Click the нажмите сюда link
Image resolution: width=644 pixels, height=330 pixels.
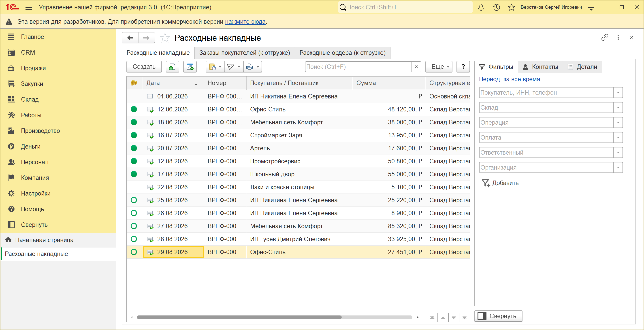[x=245, y=22]
